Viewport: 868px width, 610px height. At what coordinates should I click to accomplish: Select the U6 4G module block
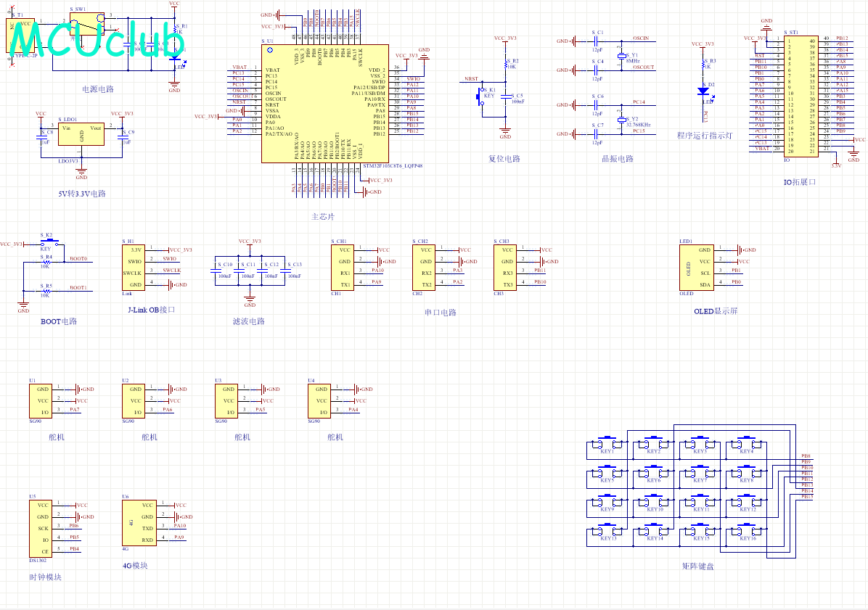pos(139,523)
